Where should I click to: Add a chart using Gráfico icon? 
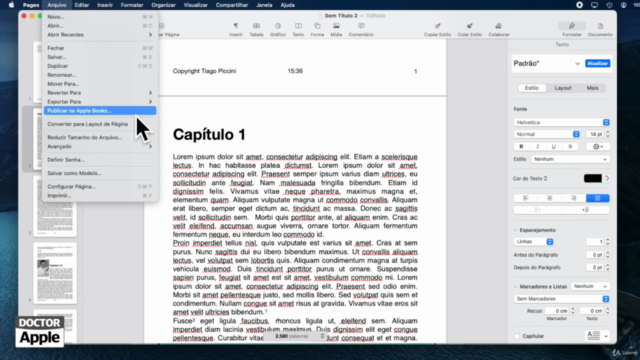click(x=278, y=29)
